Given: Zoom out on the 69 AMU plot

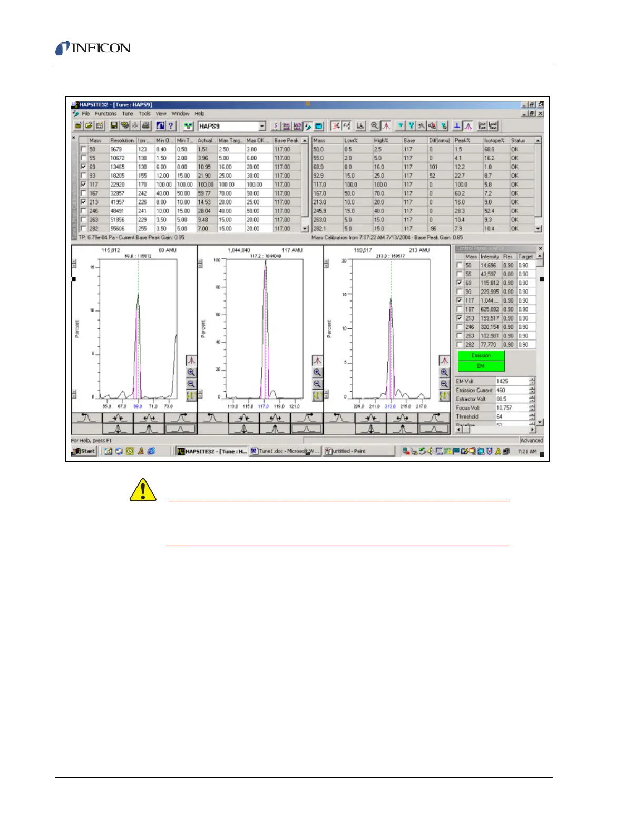Looking at the screenshot, I should 191,384.
